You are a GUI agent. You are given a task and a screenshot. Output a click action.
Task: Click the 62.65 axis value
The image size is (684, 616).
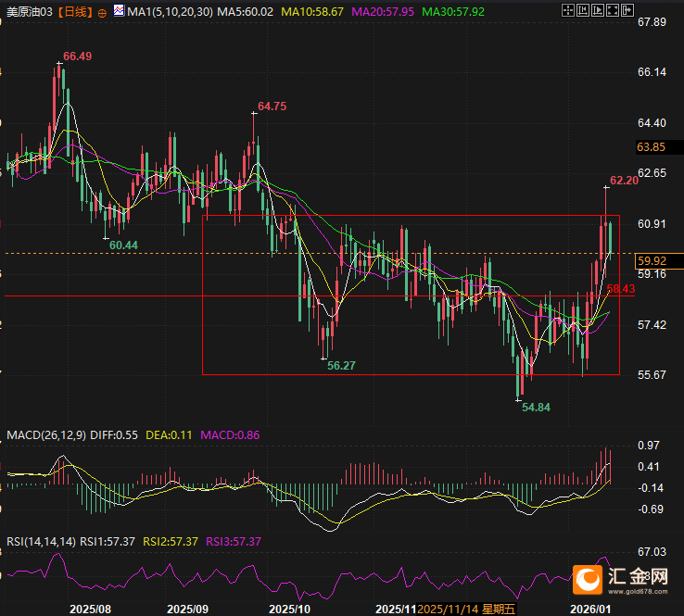(652, 173)
